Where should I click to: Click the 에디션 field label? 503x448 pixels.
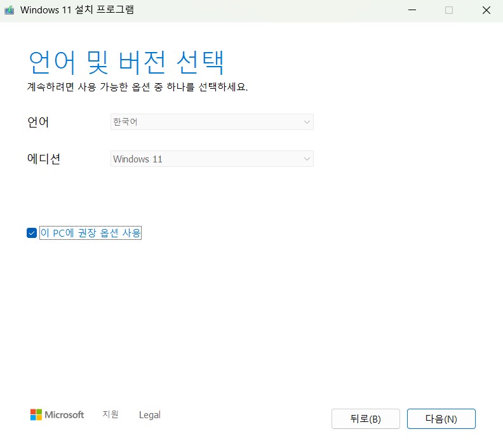44,159
